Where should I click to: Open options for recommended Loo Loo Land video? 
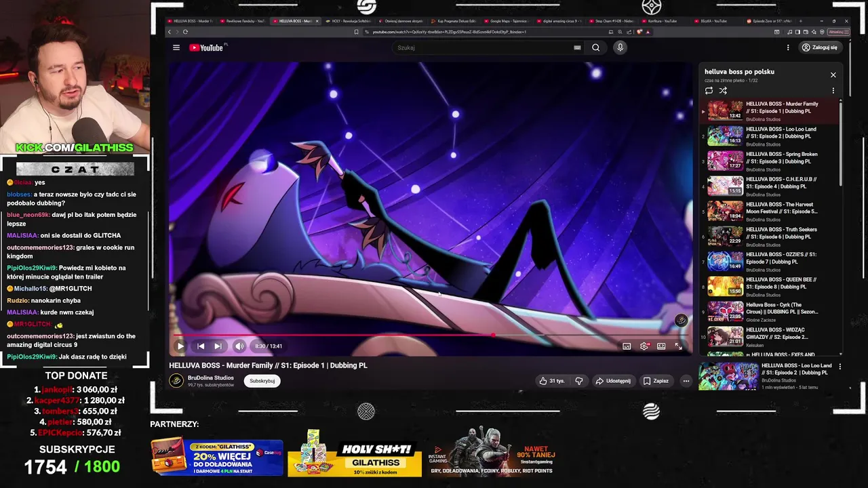point(840,367)
